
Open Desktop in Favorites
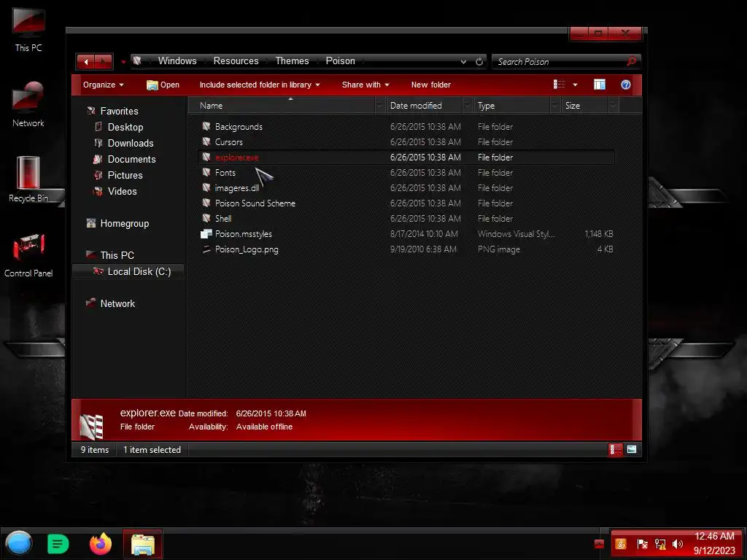(125, 127)
